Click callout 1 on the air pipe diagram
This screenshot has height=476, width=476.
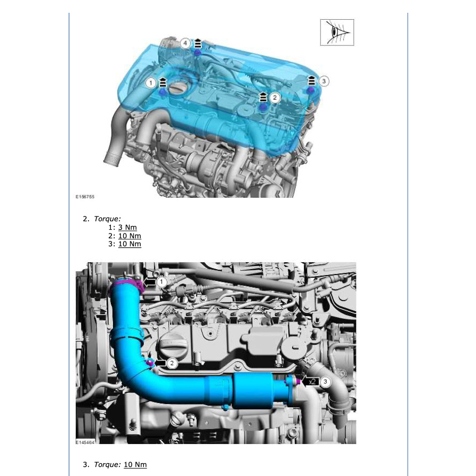[x=162, y=282]
